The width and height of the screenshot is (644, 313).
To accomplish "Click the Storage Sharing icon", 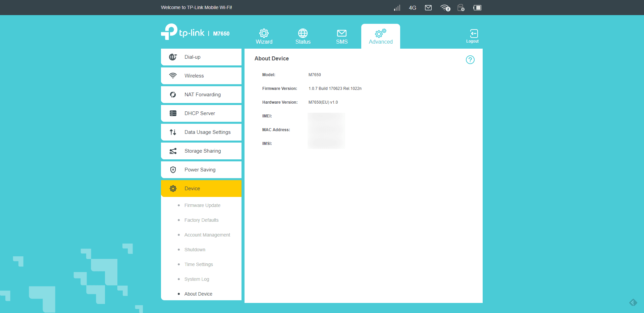I will click(x=173, y=151).
